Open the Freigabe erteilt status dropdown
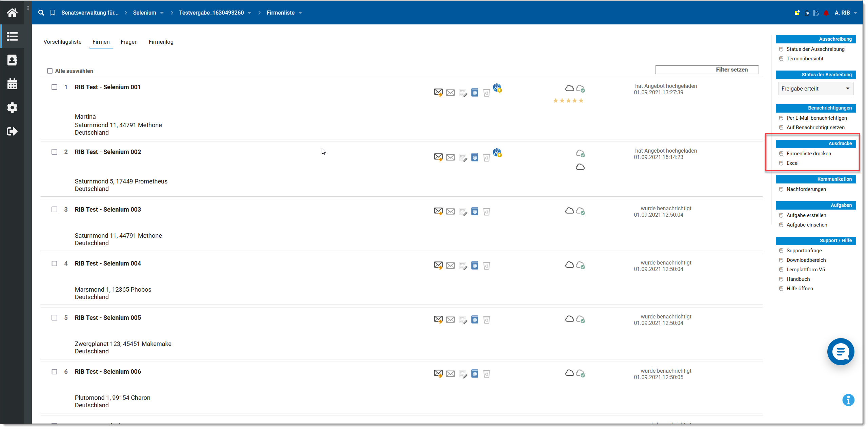This screenshot has height=429, width=868. tap(816, 89)
